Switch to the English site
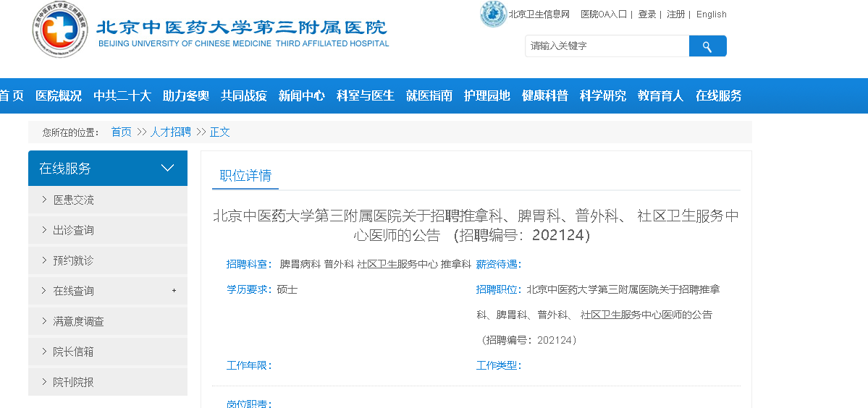The height and width of the screenshot is (408, 868). 712,14
